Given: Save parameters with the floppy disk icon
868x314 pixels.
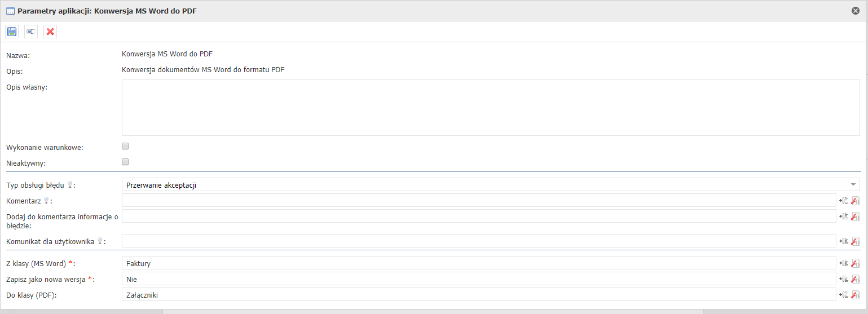Looking at the screenshot, I should point(12,32).
